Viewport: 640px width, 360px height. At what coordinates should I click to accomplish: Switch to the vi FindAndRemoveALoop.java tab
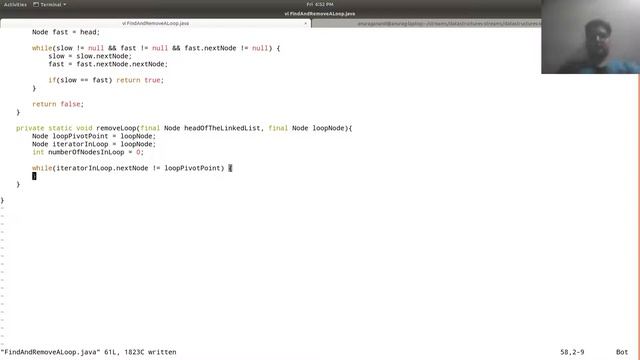(x=156, y=23)
